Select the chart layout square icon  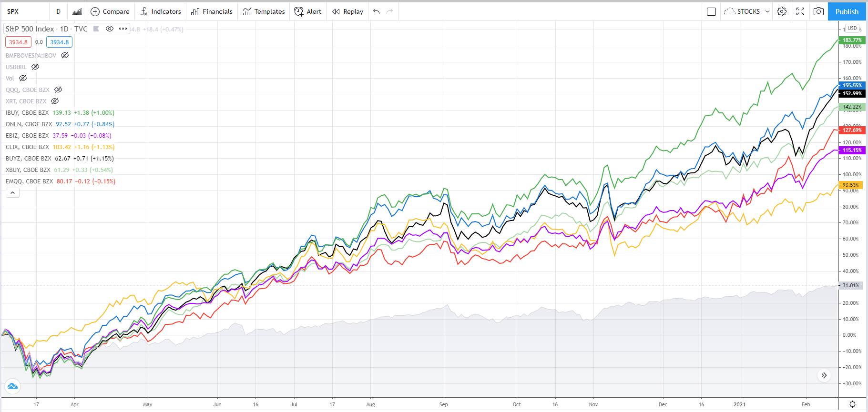pyautogui.click(x=711, y=11)
